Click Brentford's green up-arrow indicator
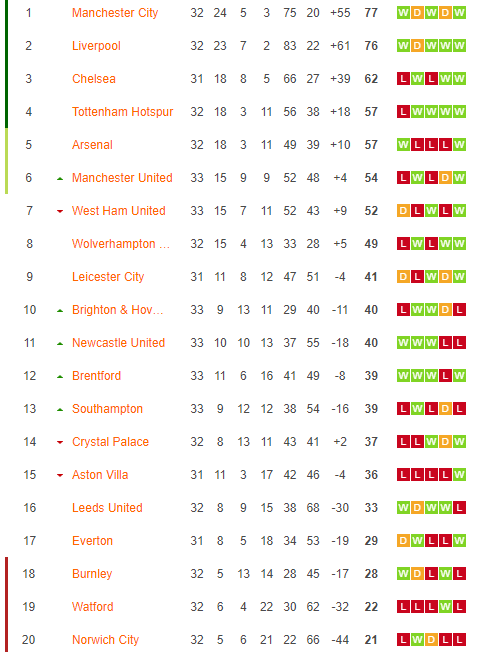The image size is (478, 652). point(60,377)
